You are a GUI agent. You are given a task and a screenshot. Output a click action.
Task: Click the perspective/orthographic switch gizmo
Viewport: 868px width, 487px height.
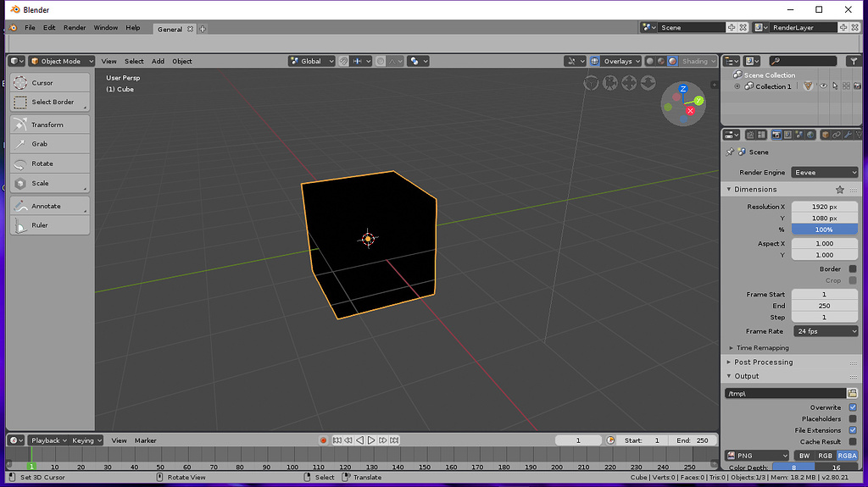(x=591, y=83)
